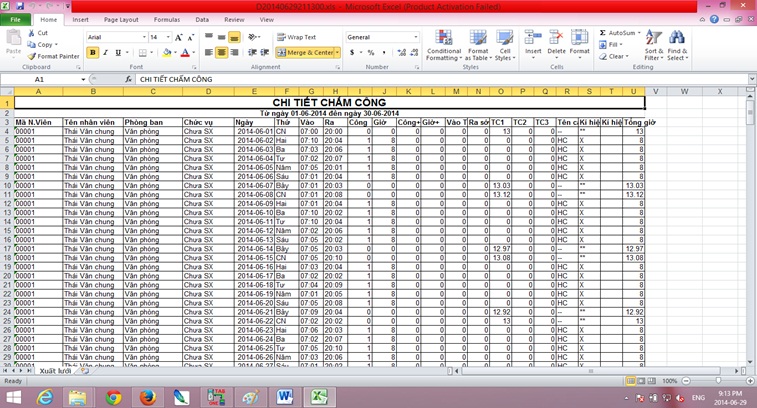Open Firefox from the taskbar
Image resolution: width=757 pixels, height=408 pixels.
pos(148,397)
